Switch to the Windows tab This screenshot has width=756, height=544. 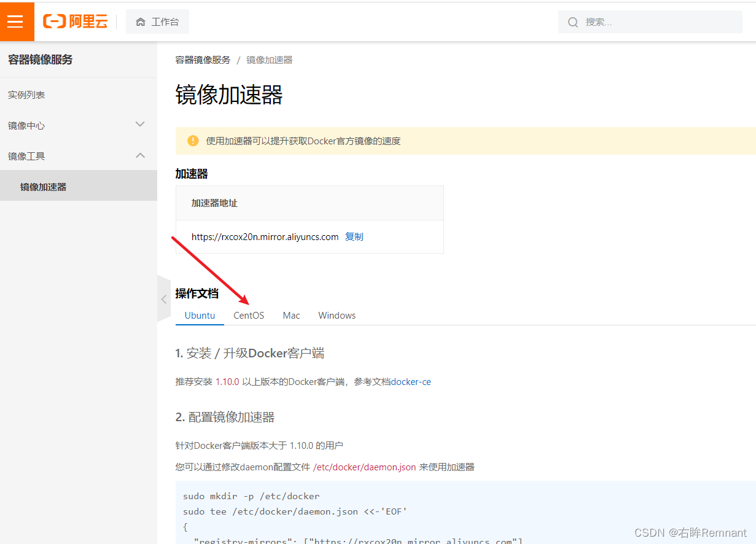pyautogui.click(x=337, y=315)
